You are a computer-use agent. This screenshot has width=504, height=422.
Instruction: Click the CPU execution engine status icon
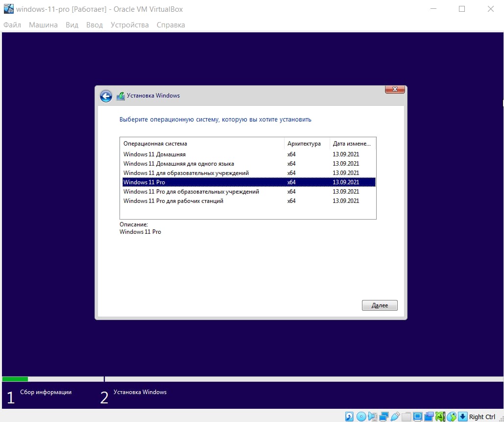pyautogui.click(x=440, y=417)
